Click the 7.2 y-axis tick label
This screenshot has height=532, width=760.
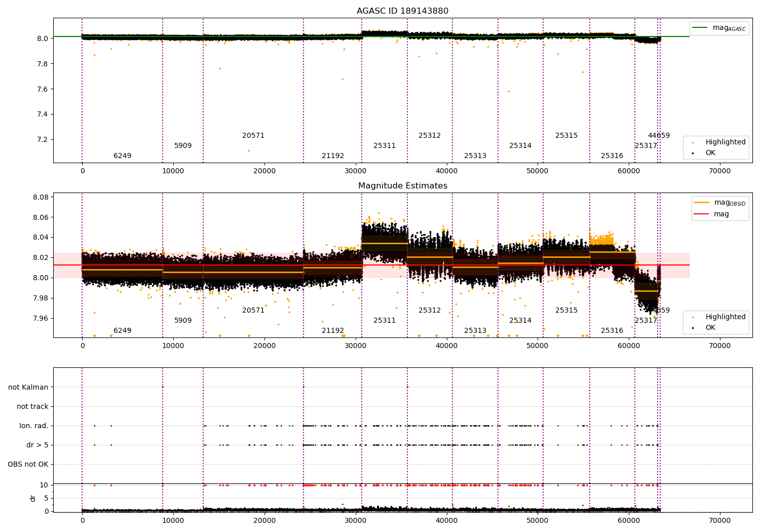42,140
